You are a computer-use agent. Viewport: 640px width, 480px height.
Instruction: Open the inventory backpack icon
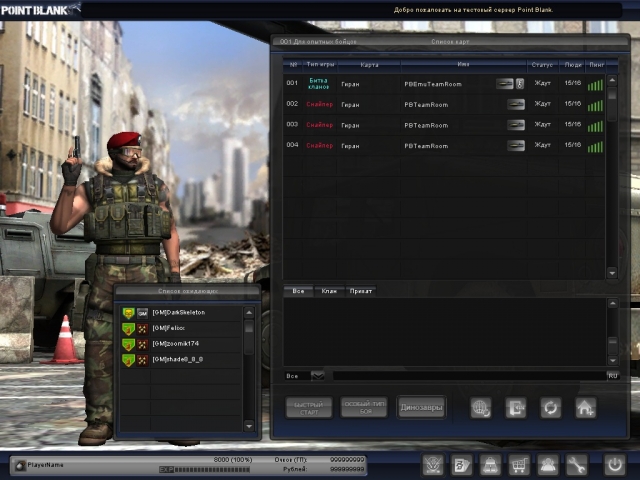click(490, 464)
